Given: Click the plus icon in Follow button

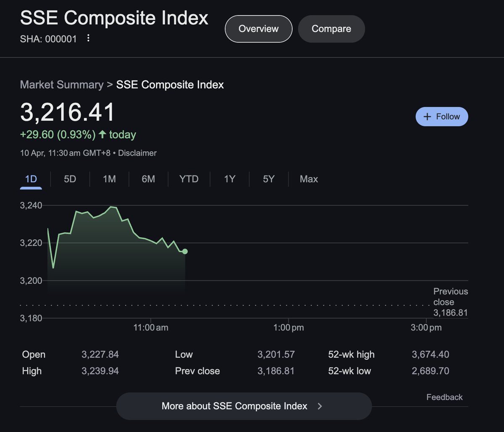Looking at the screenshot, I should pos(427,117).
